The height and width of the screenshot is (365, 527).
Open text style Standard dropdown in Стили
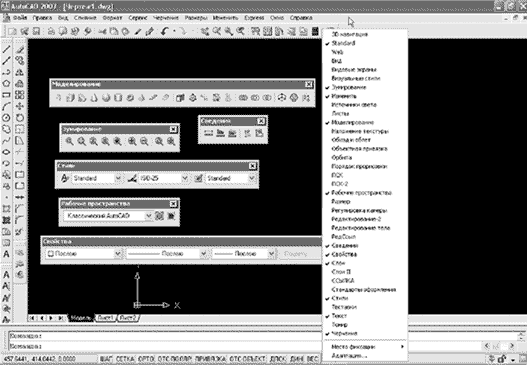[118, 178]
